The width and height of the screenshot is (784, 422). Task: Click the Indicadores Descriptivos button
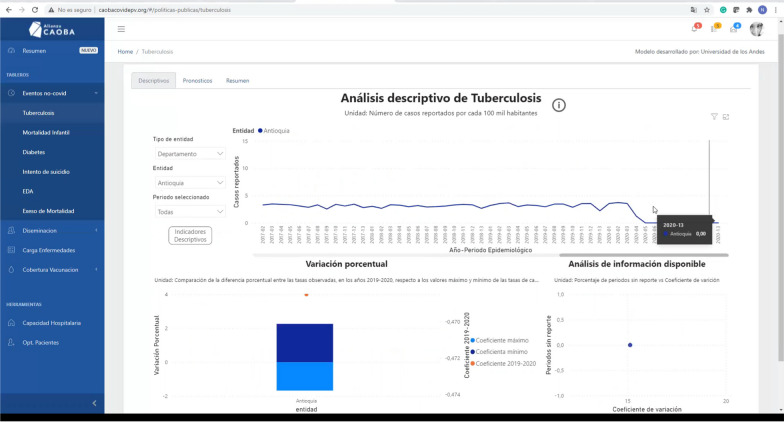(x=190, y=236)
